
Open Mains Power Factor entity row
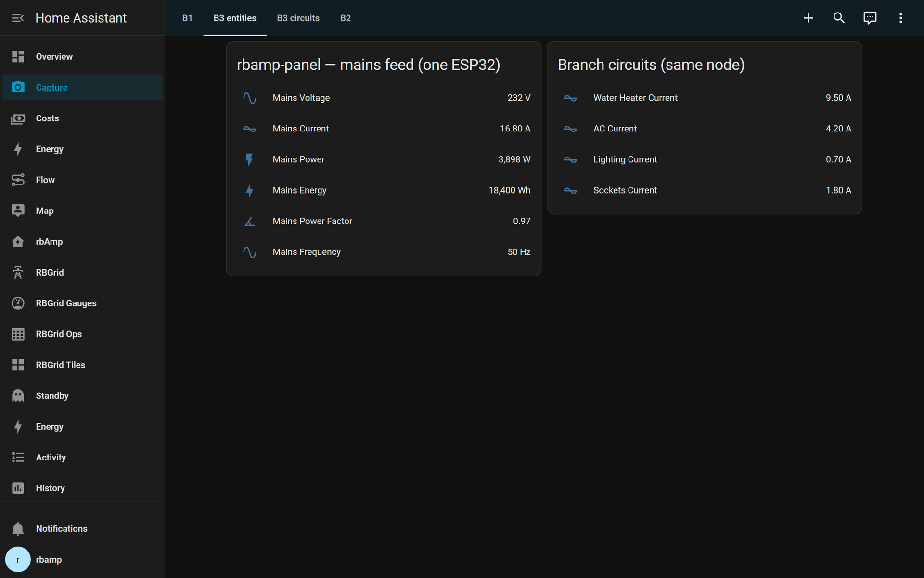coord(384,221)
